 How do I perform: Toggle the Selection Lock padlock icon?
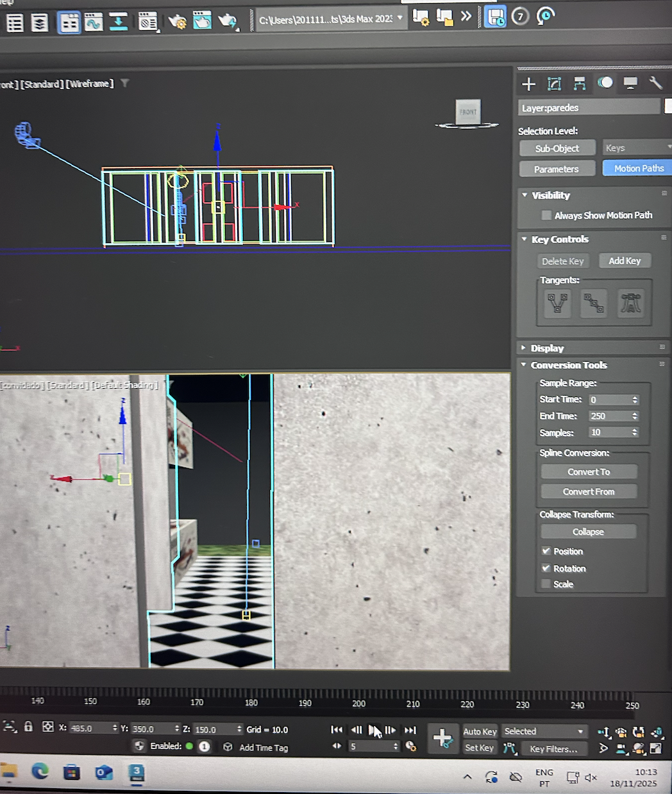click(x=28, y=727)
